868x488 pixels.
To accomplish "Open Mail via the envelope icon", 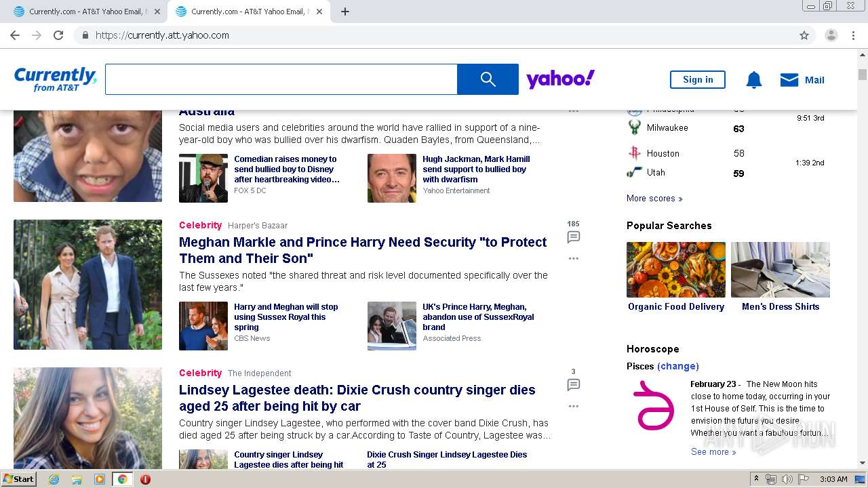I will pos(789,80).
